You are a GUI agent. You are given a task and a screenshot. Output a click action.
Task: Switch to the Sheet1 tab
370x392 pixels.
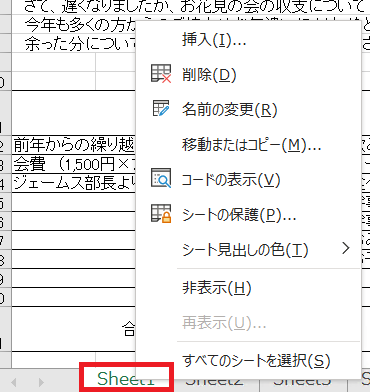coord(126,378)
